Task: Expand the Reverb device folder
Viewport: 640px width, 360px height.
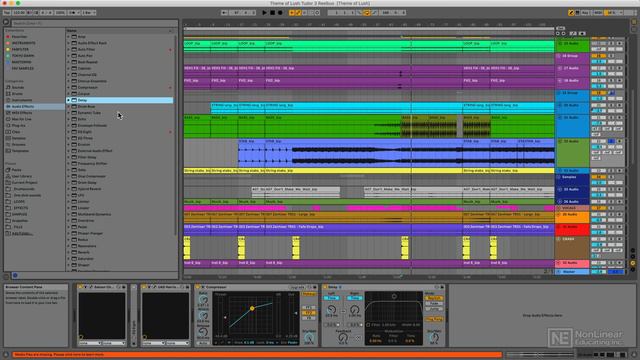Action: click(69, 252)
